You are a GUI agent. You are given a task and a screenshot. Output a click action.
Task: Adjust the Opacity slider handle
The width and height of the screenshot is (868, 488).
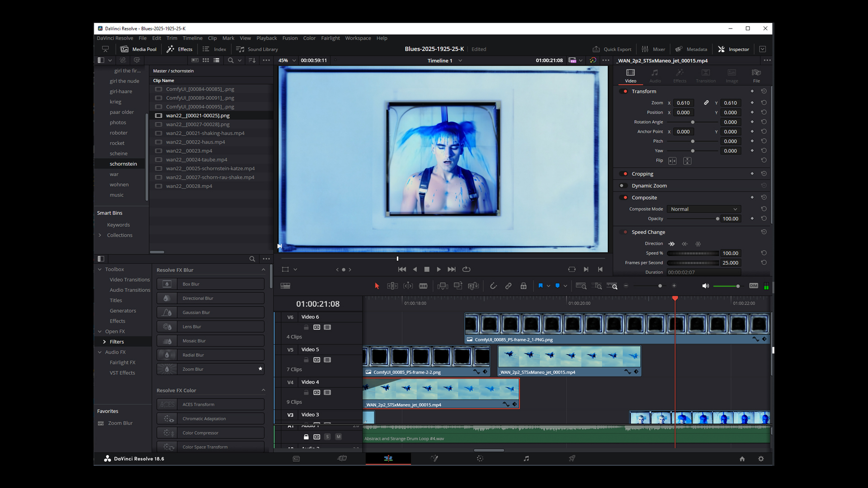coord(717,219)
